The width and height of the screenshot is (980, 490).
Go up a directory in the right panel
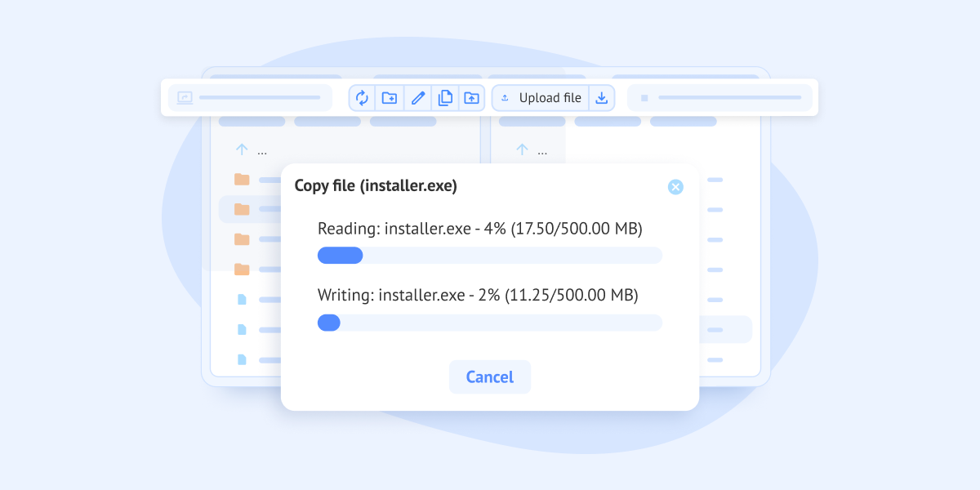[x=522, y=149]
